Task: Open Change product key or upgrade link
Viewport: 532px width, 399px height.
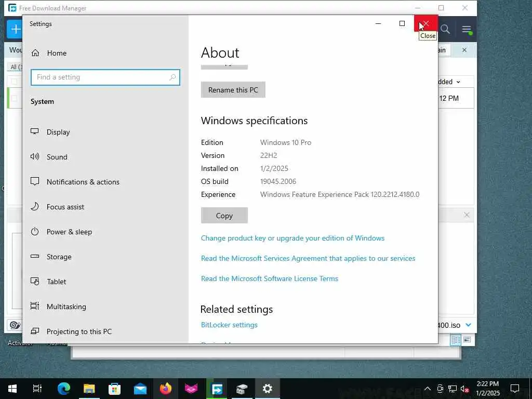Action: (292, 238)
